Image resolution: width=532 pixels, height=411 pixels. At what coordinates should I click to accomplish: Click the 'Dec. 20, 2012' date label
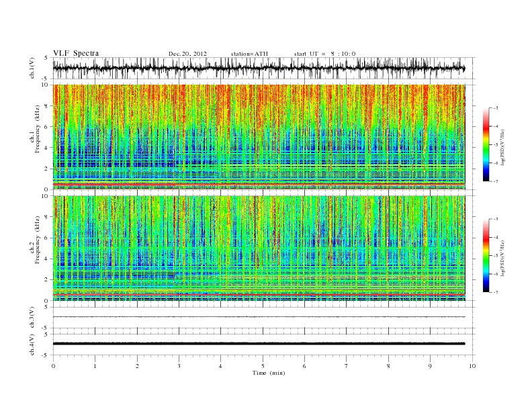click(187, 54)
